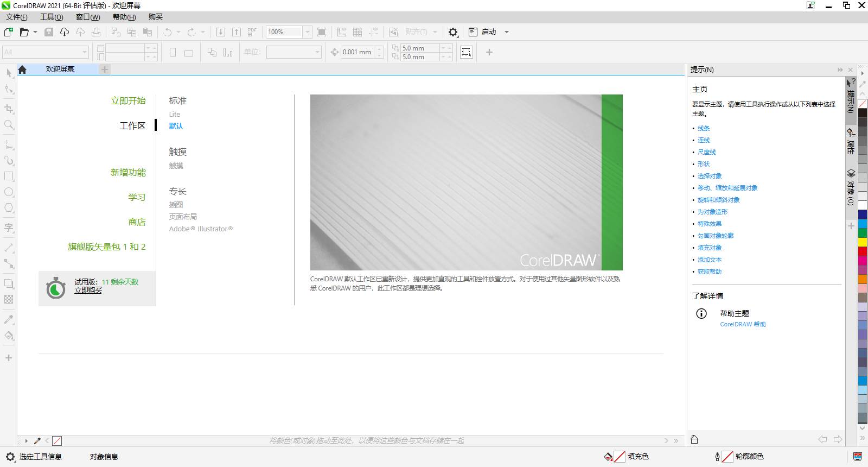Click the Publish to PDF icon
This screenshot has width=868, height=467.
pos(252,32)
